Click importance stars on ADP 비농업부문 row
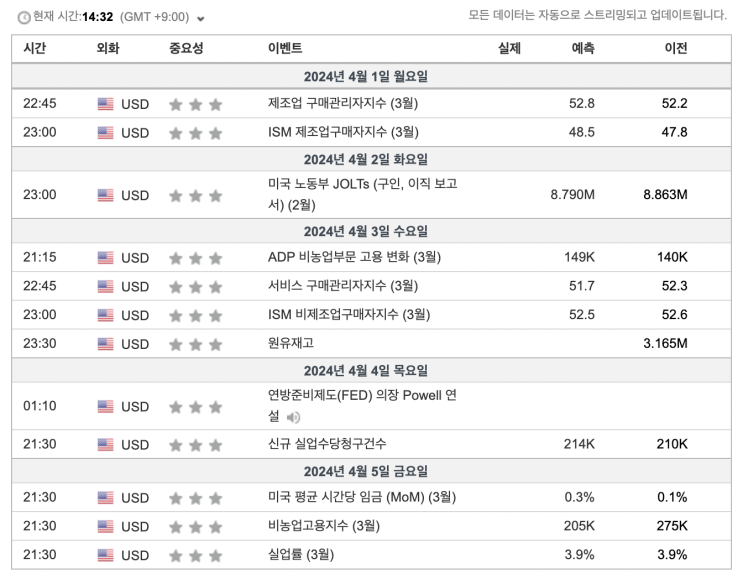The width and height of the screenshot is (743, 584). click(x=196, y=258)
